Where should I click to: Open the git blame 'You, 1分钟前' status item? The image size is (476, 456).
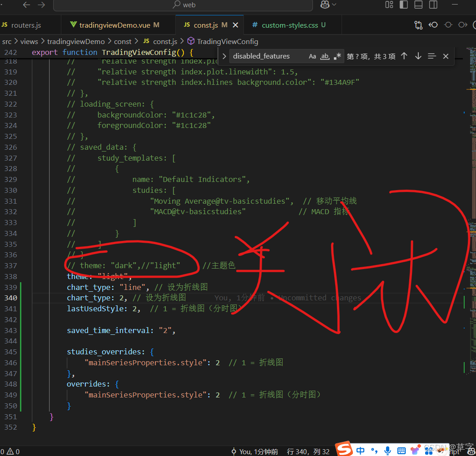(255, 451)
